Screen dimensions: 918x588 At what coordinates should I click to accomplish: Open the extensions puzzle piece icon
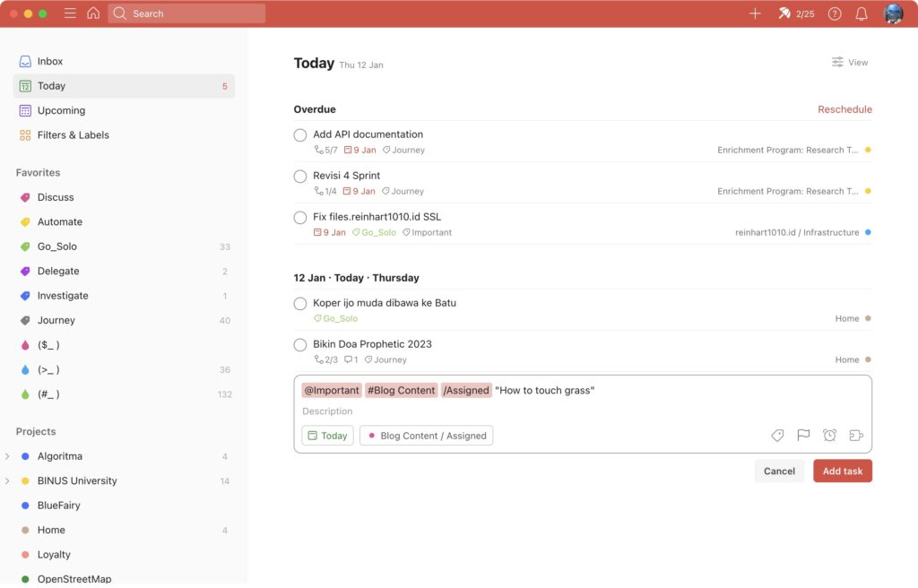point(855,436)
